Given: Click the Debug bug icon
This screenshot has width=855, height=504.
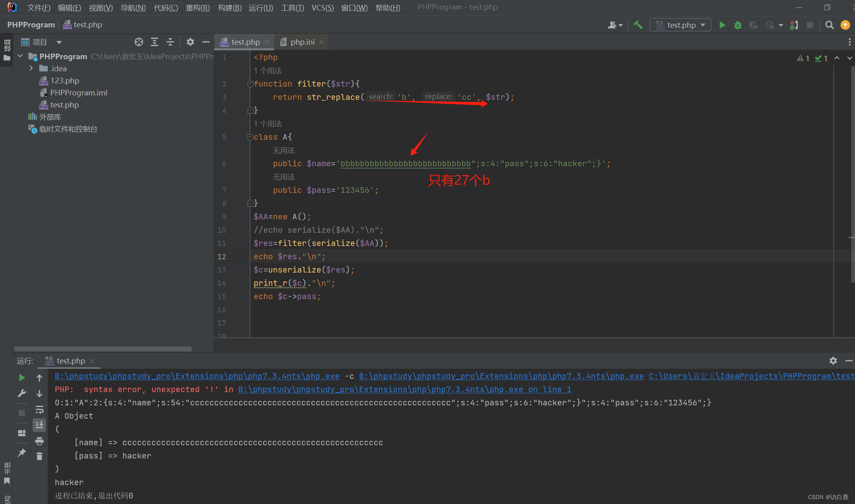Looking at the screenshot, I should coord(737,25).
